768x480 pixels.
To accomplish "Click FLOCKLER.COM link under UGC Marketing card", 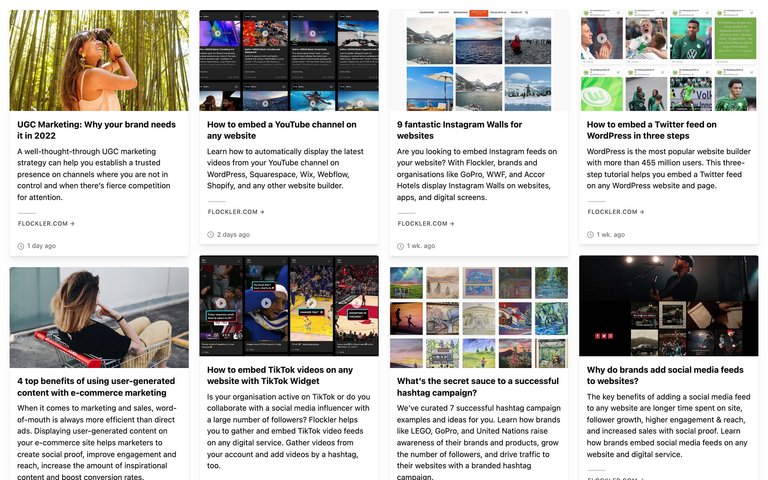I will tap(46, 223).
